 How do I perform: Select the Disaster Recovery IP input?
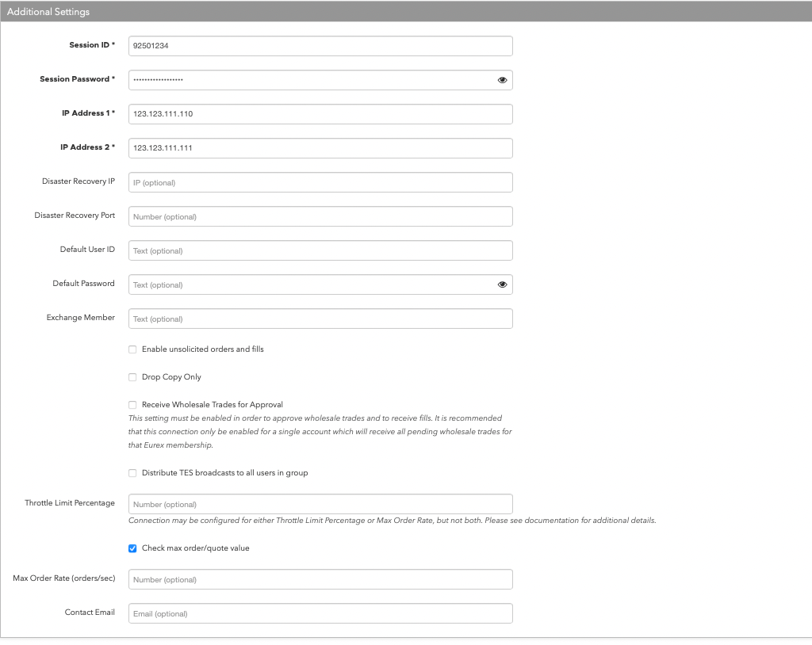click(320, 182)
